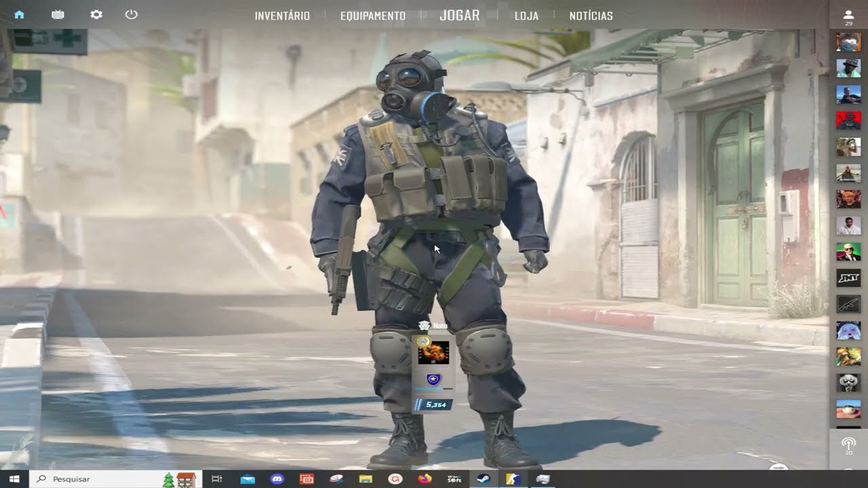Image resolution: width=868 pixels, height=488 pixels.
Task: Select the green background sunglasses avatar
Action: click(x=848, y=251)
